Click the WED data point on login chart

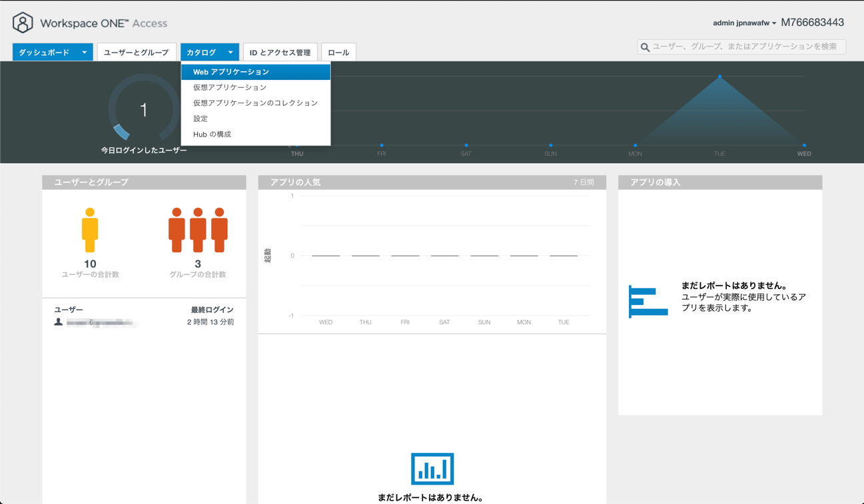tap(804, 145)
